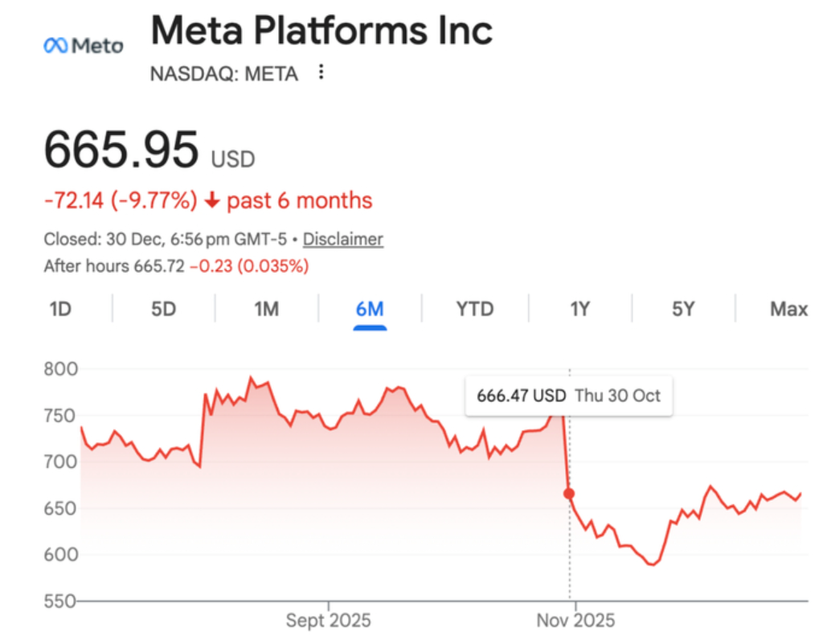
Task: Click the Meta logo icon
Action: [84, 46]
